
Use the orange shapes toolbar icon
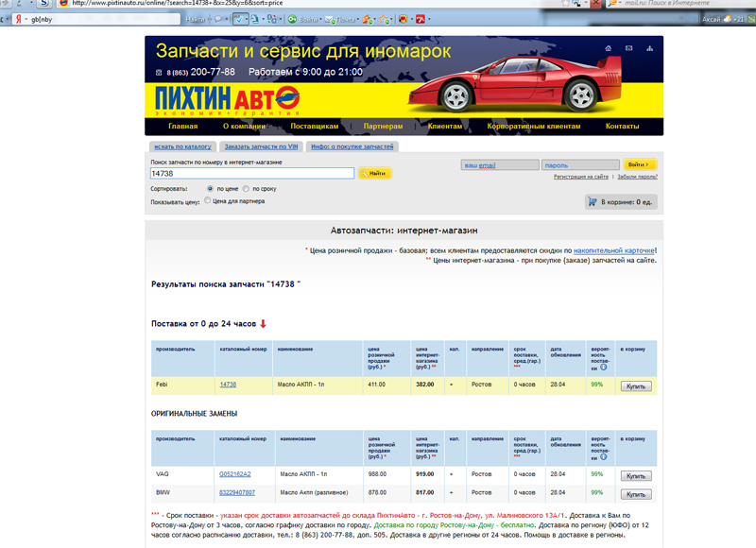pyautogui.click(x=368, y=20)
